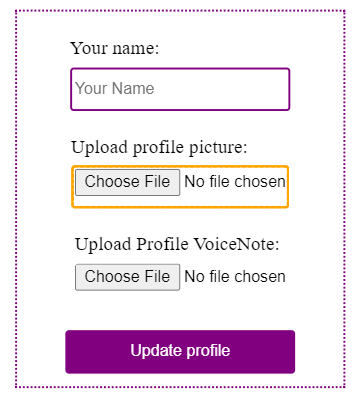The image size is (362, 400).
Task: Focus the purple-bordered name textbox
Action: tap(180, 89)
